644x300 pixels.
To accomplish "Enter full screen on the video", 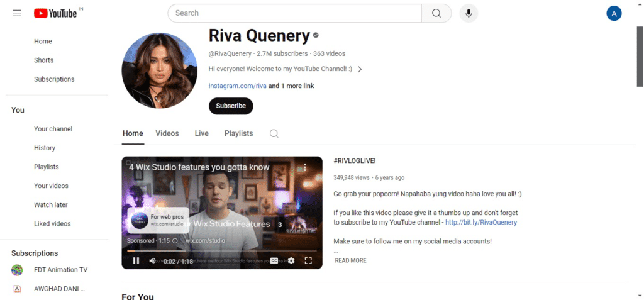I will click(x=308, y=260).
